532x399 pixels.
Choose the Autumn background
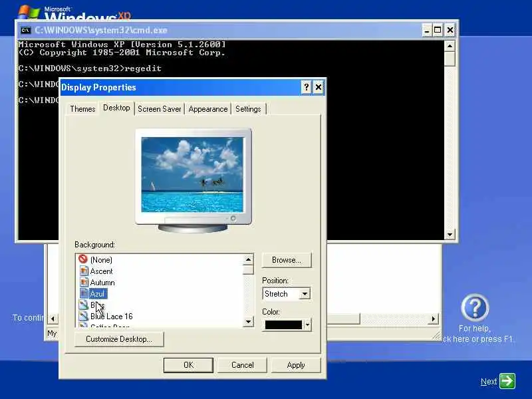102,282
